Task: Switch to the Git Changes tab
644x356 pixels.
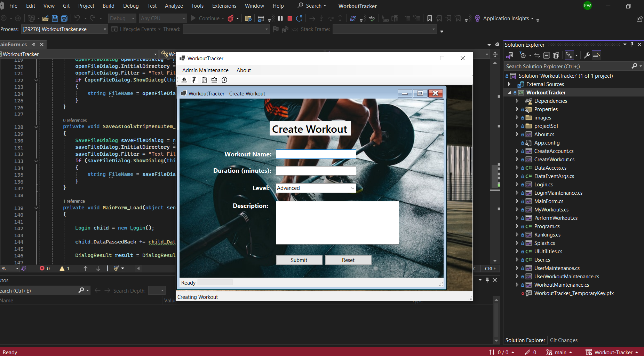Action: [563, 340]
